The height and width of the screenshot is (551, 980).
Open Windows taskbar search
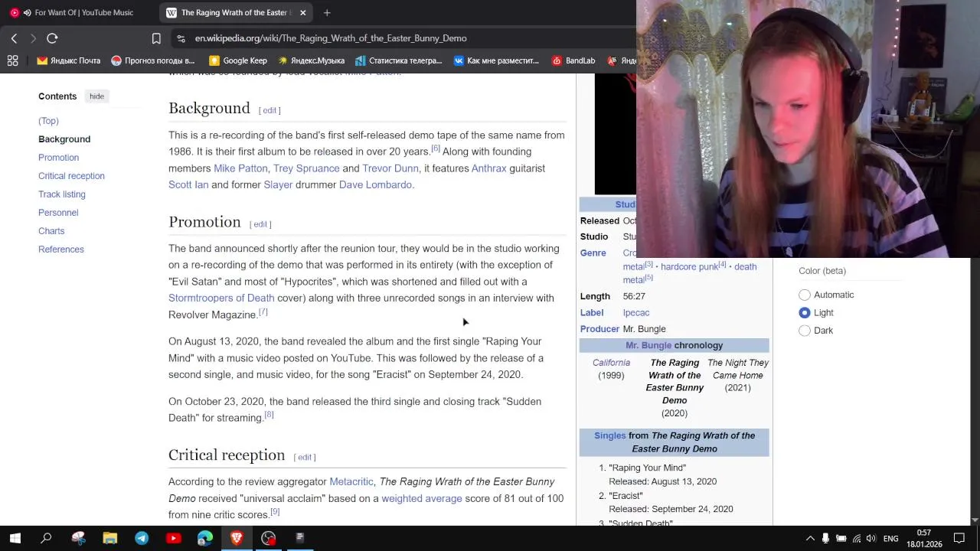tap(46, 538)
